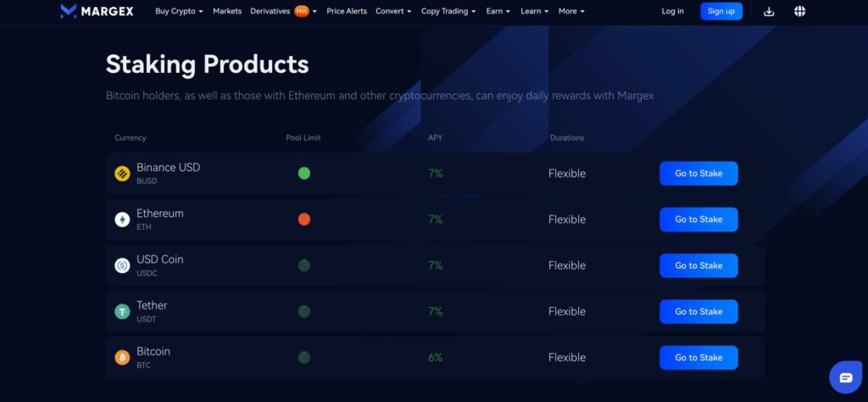868x402 pixels.
Task: Open the live chat support bubble
Action: point(845,377)
